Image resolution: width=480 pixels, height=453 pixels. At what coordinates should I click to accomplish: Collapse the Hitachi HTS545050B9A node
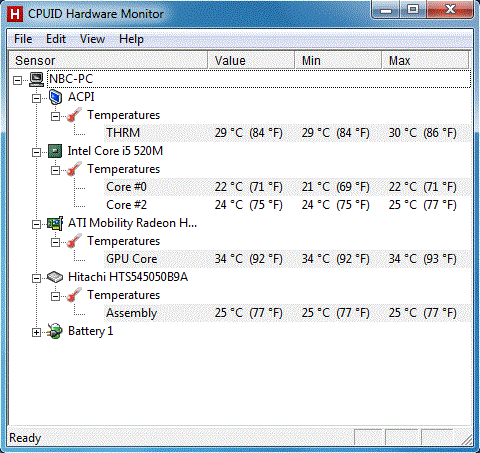click(36, 278)
